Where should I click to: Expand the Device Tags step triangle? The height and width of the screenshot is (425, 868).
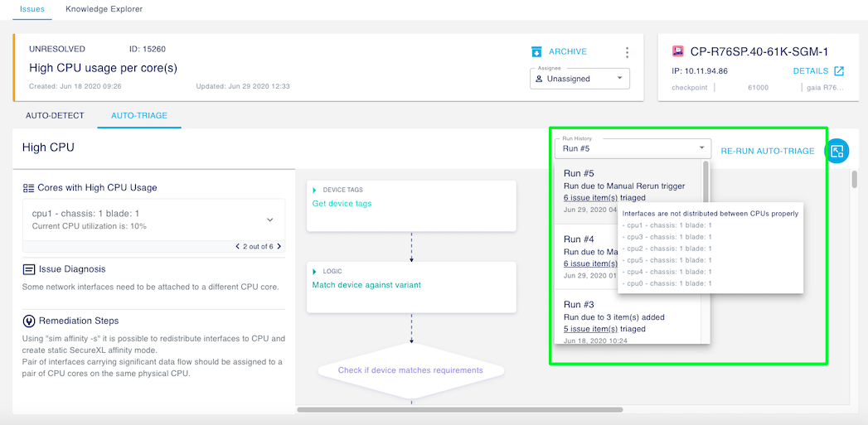[x=314, y=190]
